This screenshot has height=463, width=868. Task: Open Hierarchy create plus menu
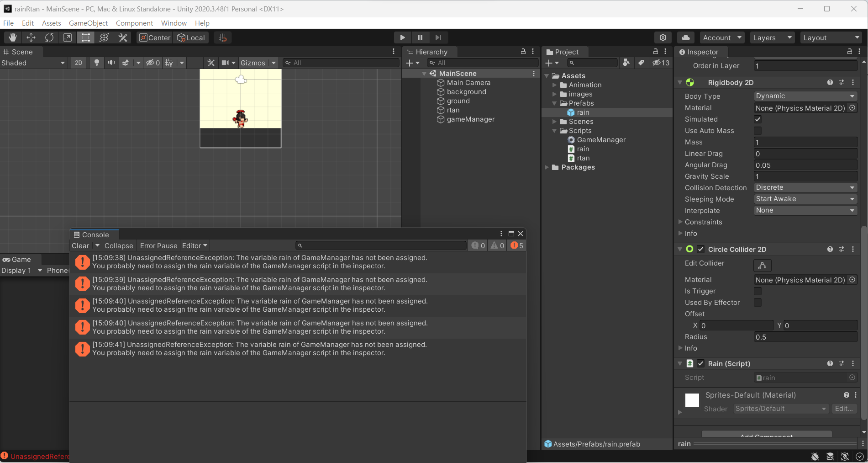[x=413, y=63]
